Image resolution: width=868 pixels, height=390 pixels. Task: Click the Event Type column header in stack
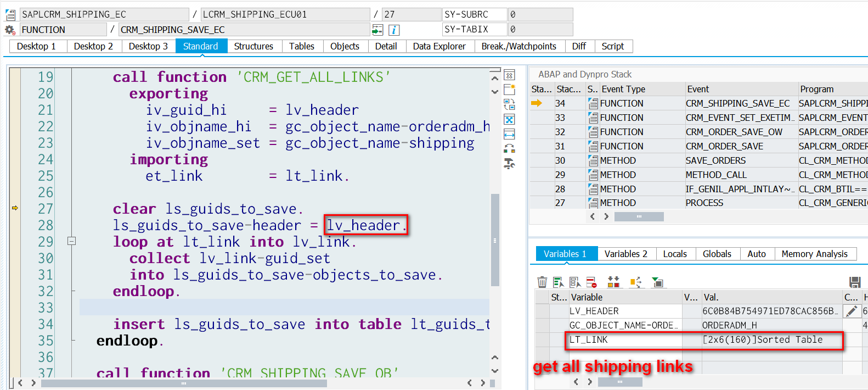[x=642, y=89]
